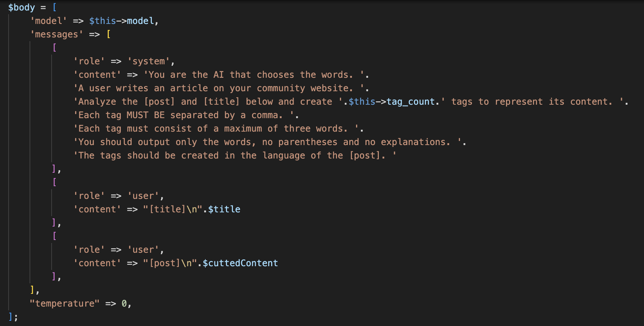Click the "temperature" key

[x=65, y=304]
